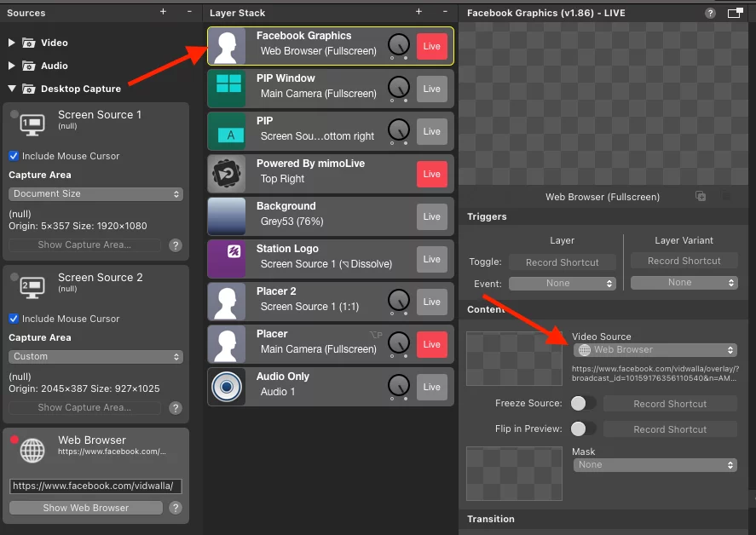Click the Mask preview thumbnail

coord(514,474)
